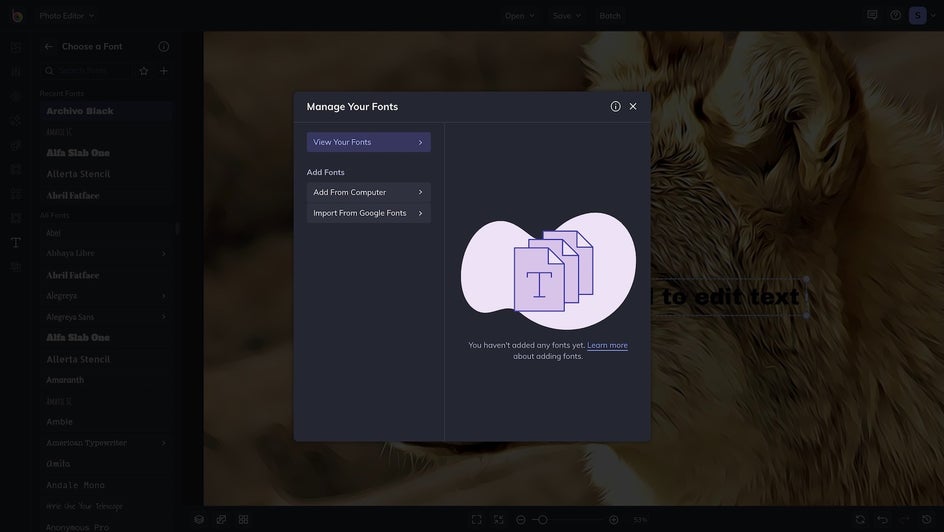Expand Abhaya Libre font variants

coord(164,254)
